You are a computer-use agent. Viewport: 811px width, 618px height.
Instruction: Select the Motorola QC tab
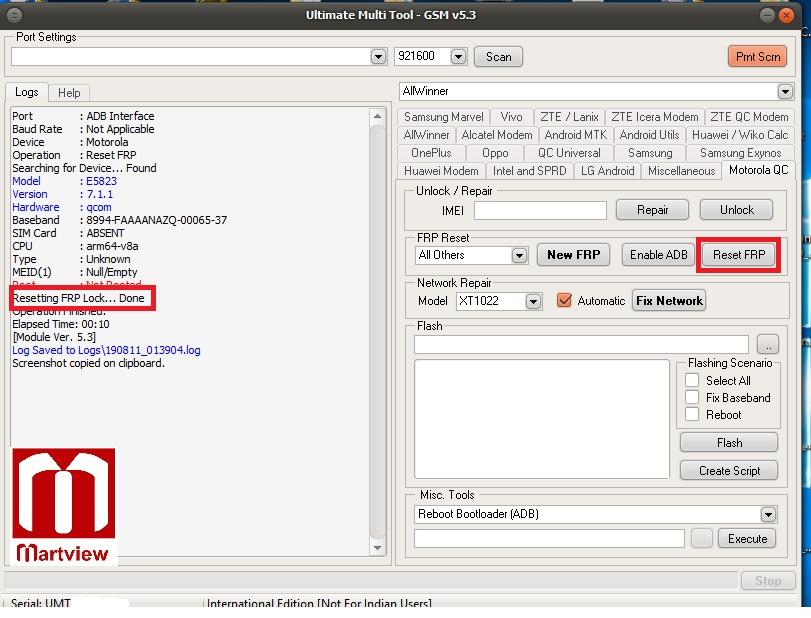(758, 170)
